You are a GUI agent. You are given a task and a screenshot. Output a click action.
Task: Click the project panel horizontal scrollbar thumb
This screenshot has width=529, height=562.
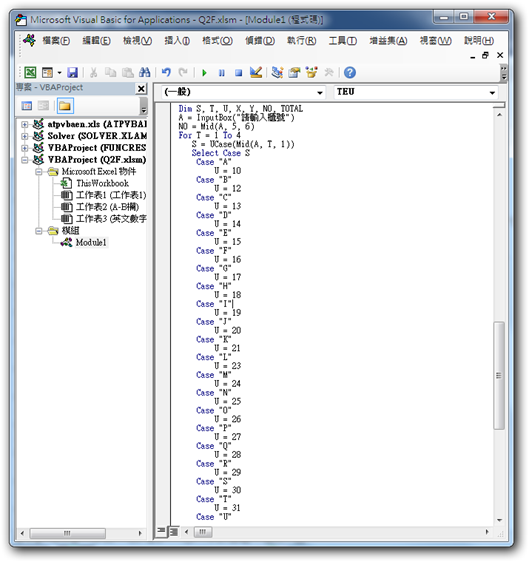point(67,533)
